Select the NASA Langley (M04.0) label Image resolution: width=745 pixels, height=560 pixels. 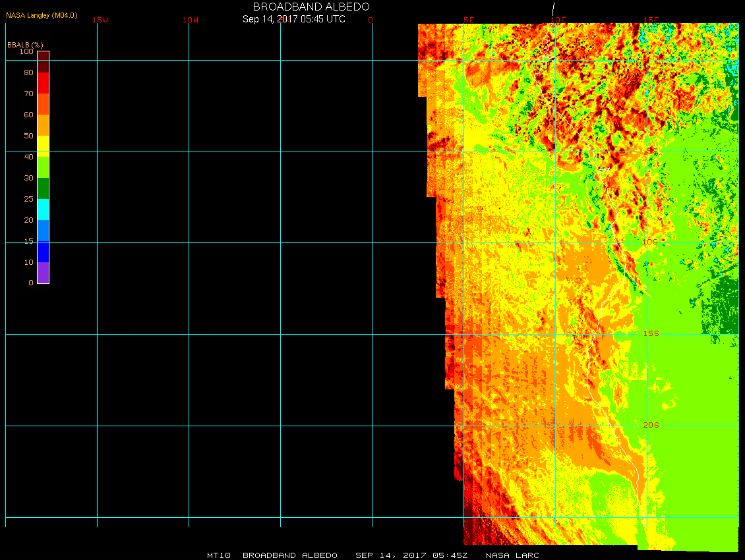42,15
